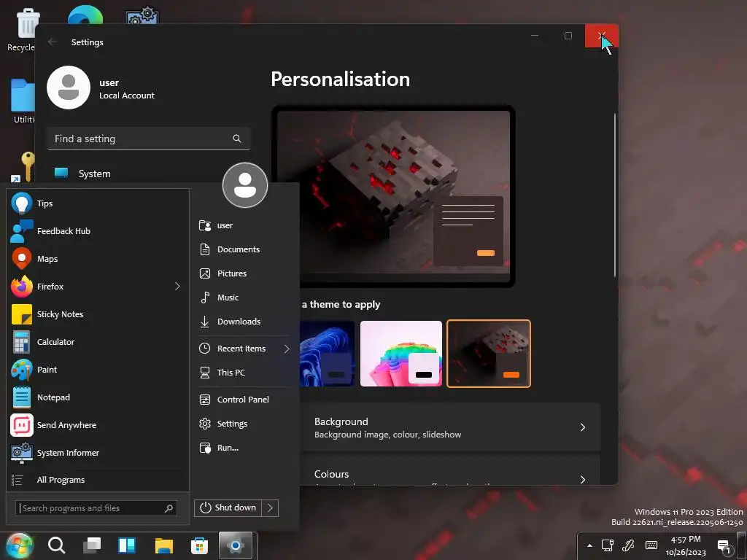Click the Find a setting search field
The image size is (747, 560).
(x=149, y=139)
